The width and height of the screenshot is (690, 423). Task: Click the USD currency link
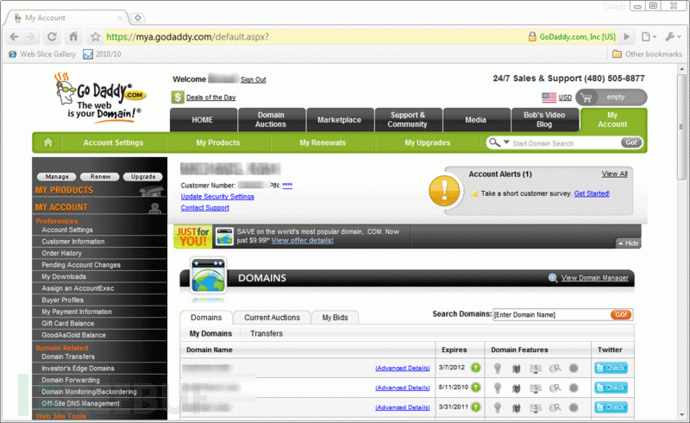click(565, 97)
